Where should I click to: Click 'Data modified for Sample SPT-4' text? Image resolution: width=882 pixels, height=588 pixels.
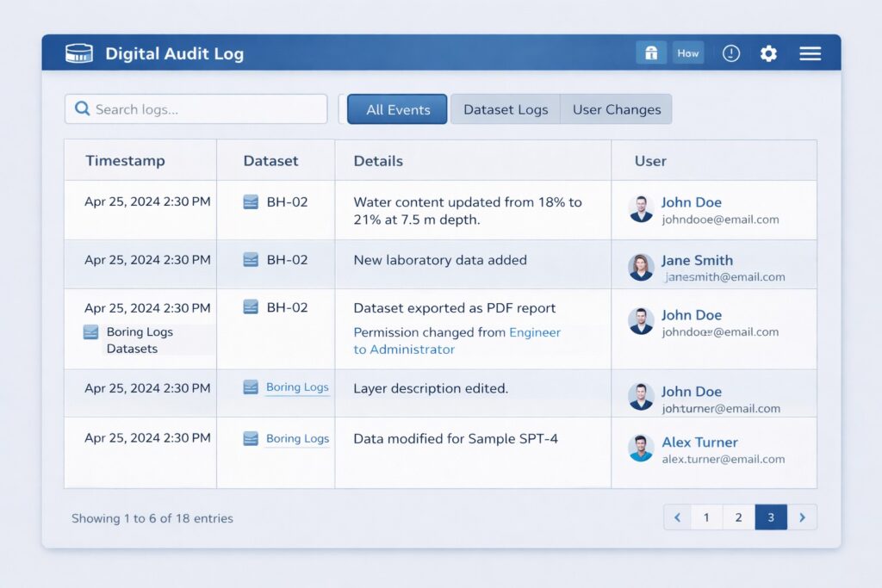[456, 439]
